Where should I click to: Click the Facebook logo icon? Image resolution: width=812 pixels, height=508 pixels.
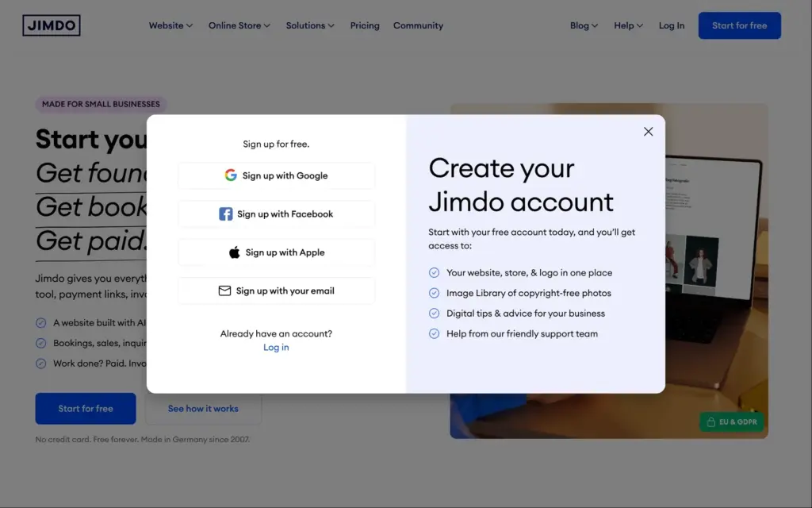pyautogui.click(x=225, y=214)
